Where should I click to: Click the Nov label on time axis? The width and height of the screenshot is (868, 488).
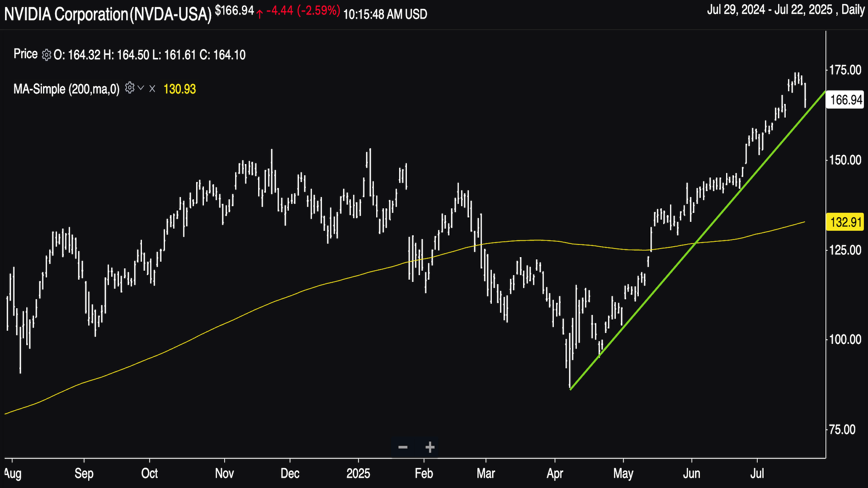click(225, 474)
